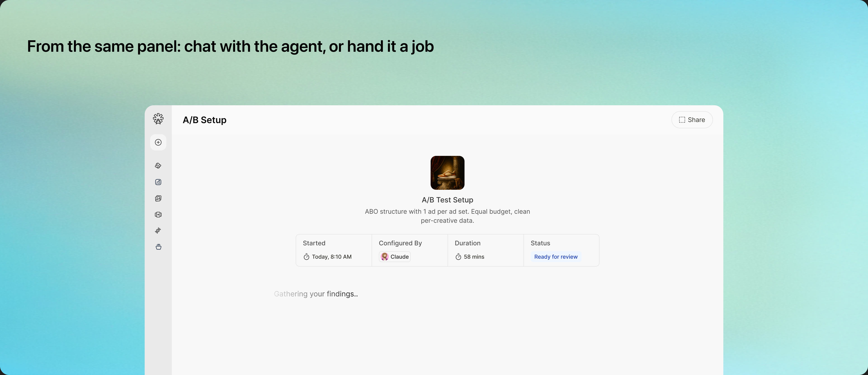
Task: Click the Share button
Action: point(692,120)
